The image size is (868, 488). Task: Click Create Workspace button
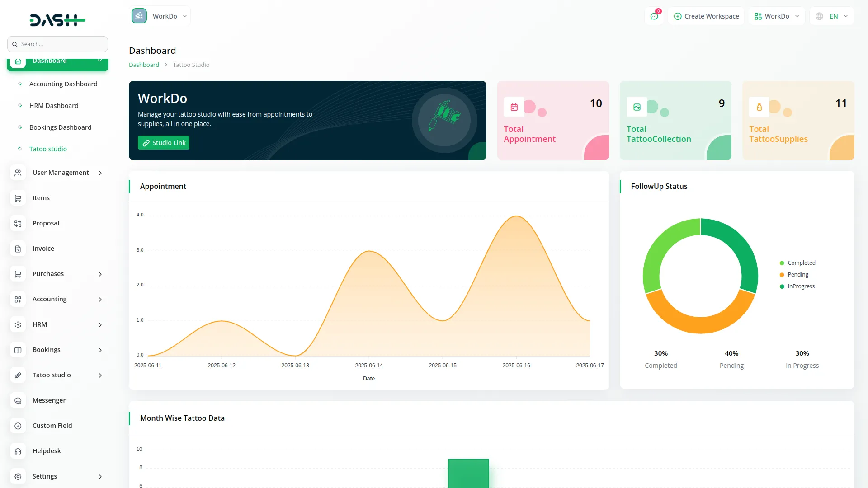coord(706,16)
